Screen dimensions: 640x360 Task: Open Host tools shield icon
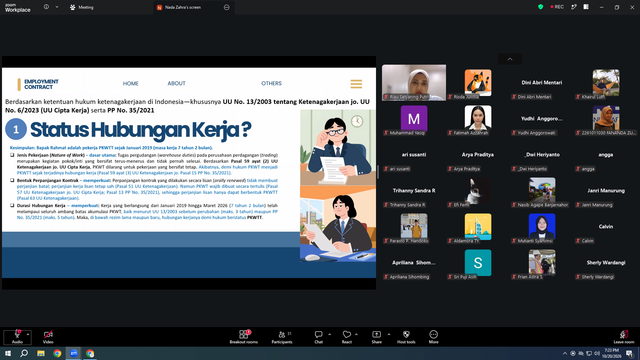pyautogui.click(x=406, y=334)
